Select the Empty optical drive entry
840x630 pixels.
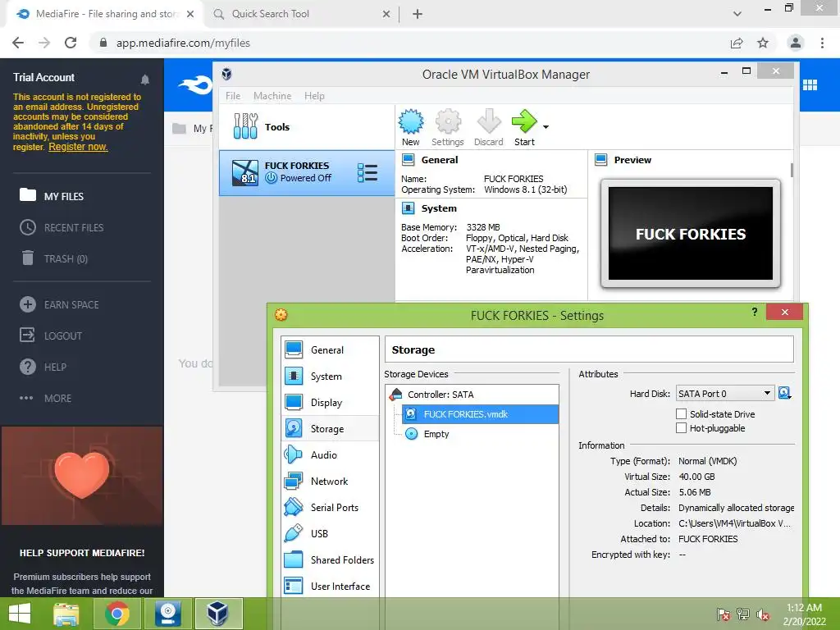(x=480, y=434)
